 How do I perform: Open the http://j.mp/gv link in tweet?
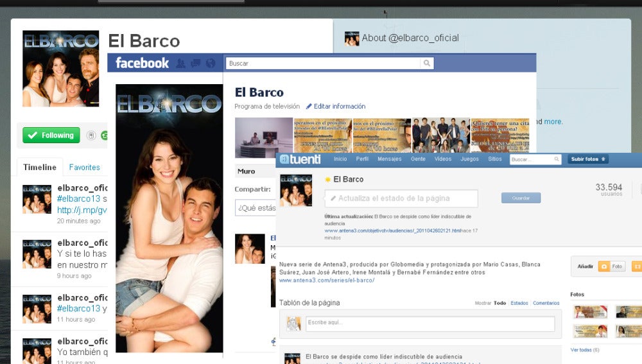click(82, 210)
